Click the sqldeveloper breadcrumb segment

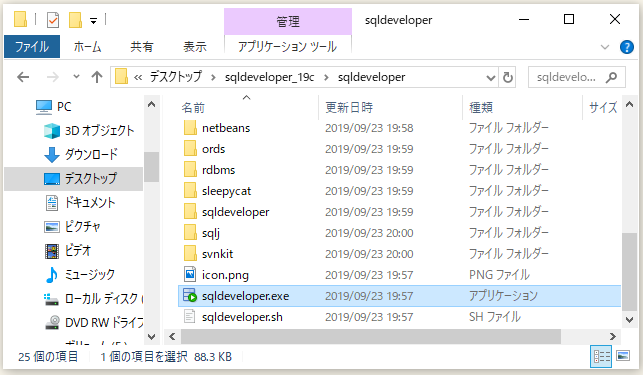click(x=372, y=77)
